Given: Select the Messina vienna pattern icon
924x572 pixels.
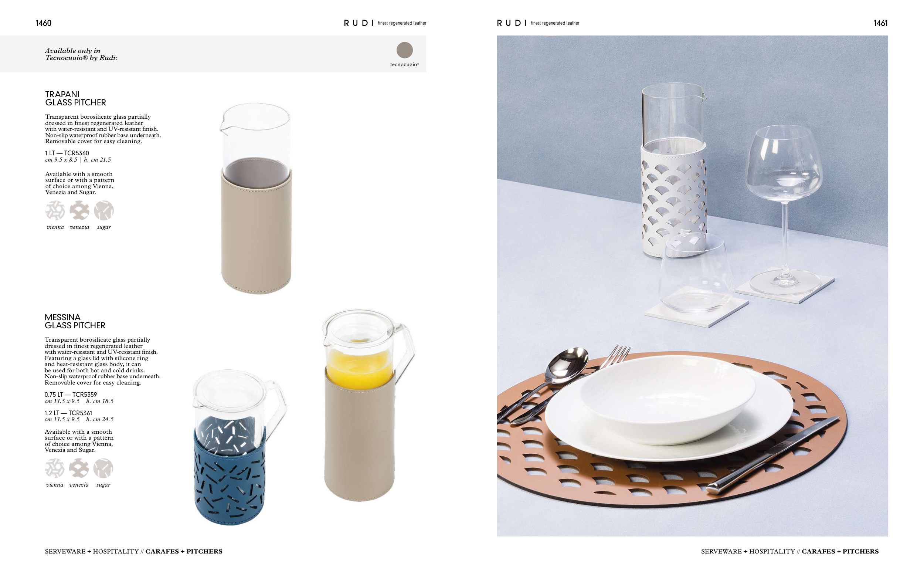Looking at the screenshot, I should click(x=54, y=468).
